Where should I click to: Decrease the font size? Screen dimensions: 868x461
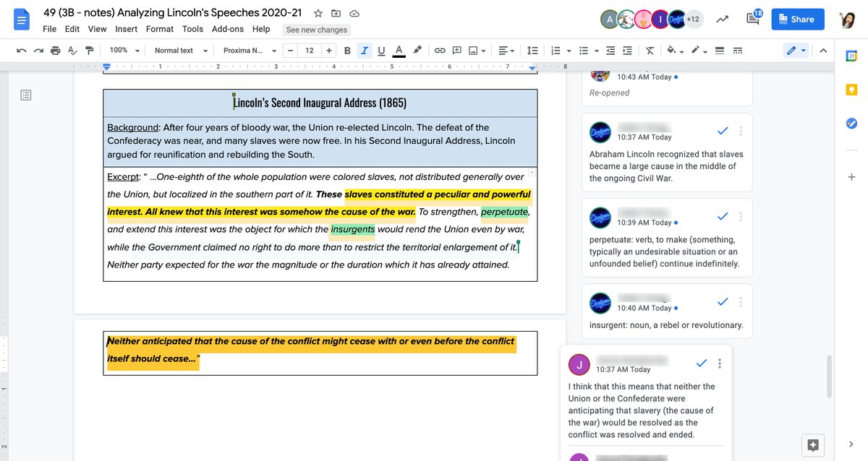(x=290, y=51)
